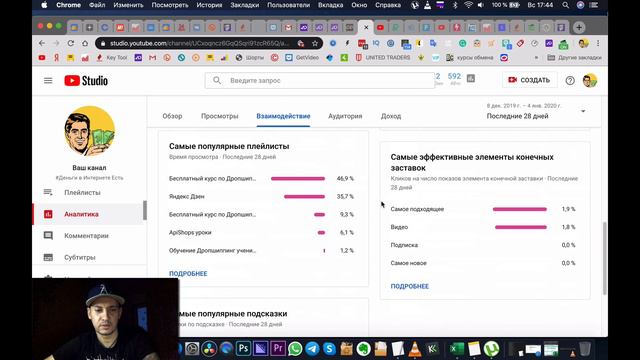Reload the page

click(71, 43)
